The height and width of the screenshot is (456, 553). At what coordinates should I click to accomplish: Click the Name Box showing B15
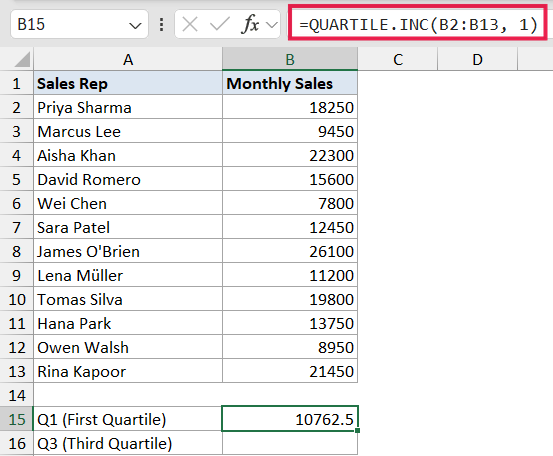79,24
